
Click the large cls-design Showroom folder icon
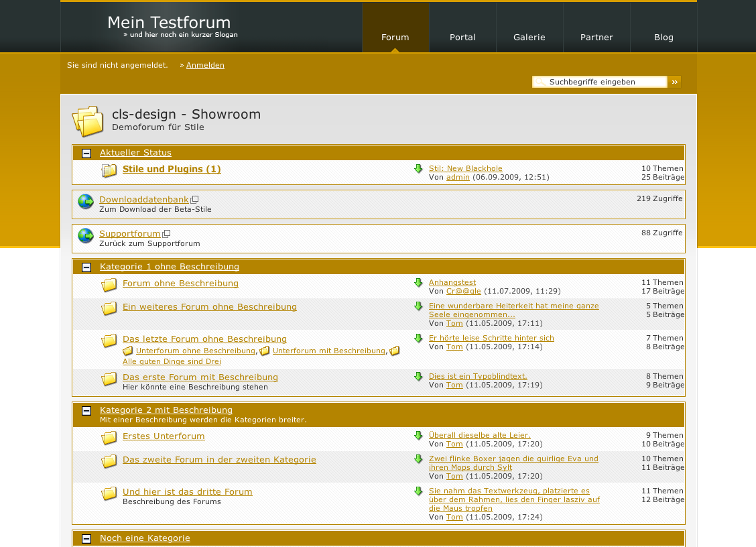(x=88, y=121)
